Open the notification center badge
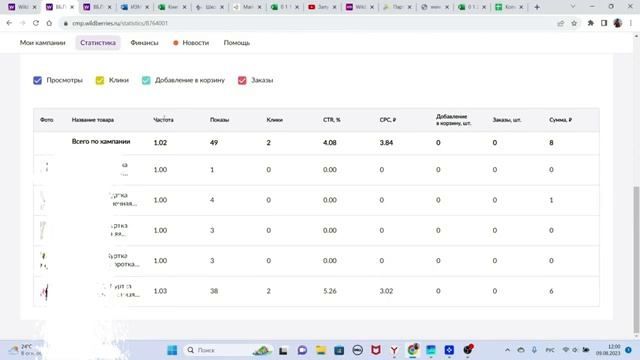 (629, 350)
